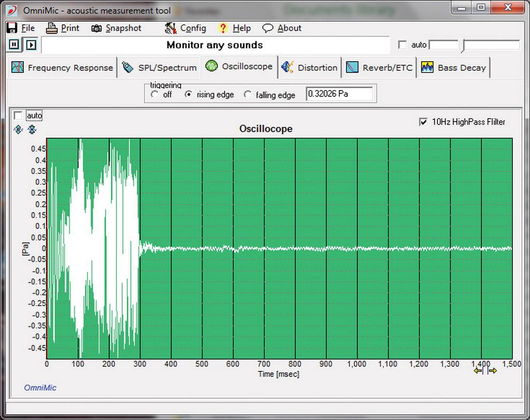
Task: Click the 500 tick label on time axis
Action: coord(202,364)
